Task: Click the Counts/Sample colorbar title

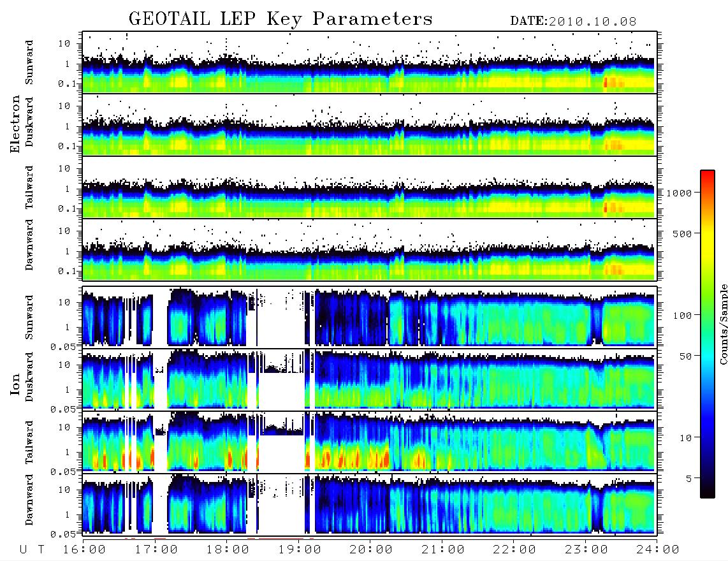Action: coord(723,324)
